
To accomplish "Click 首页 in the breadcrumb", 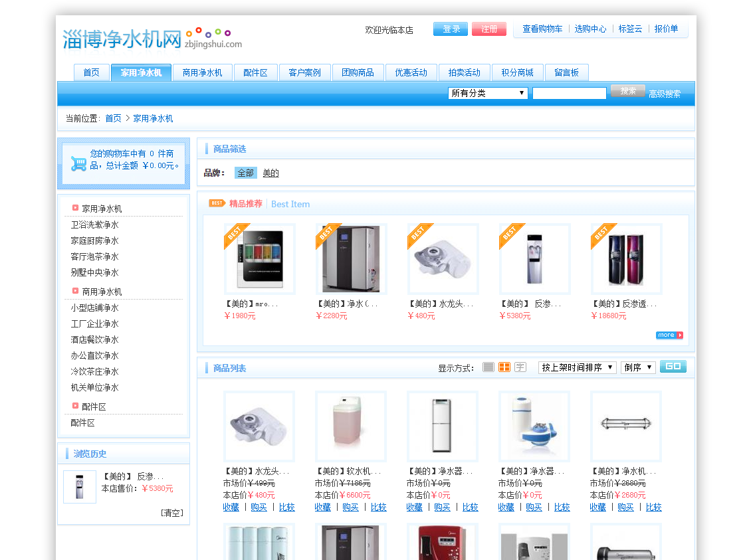I will 114,118.
